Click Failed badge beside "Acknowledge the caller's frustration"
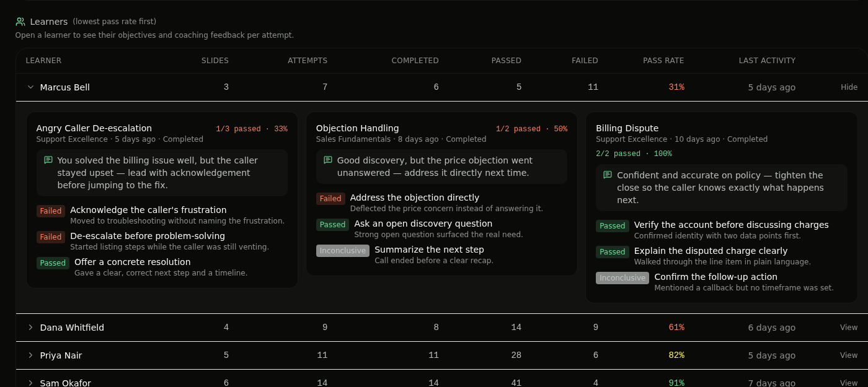Screen dimensions: 868x387 [51, 211]
